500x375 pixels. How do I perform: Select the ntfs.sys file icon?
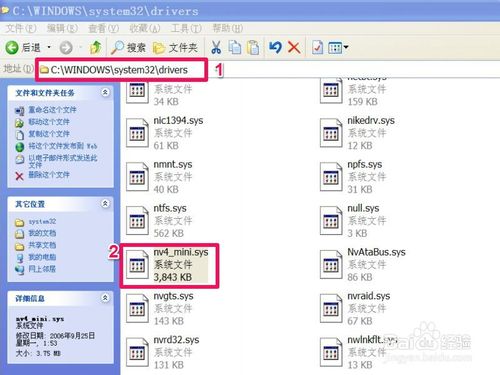(x=137, y=221)
